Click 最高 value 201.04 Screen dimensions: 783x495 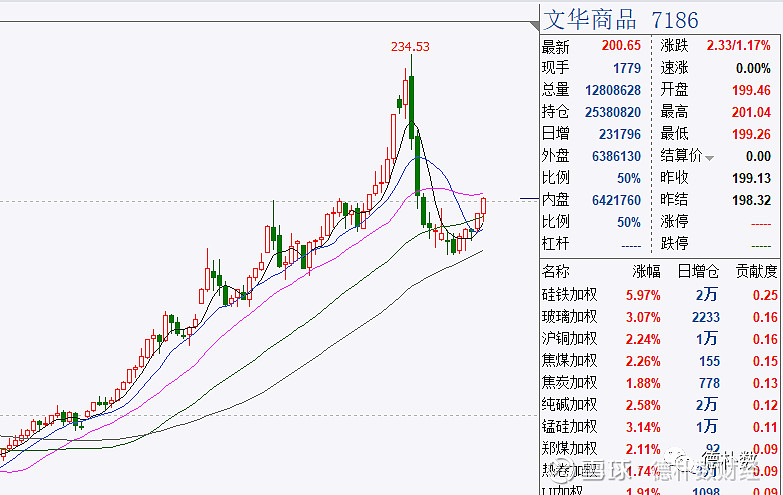[752, 112]
